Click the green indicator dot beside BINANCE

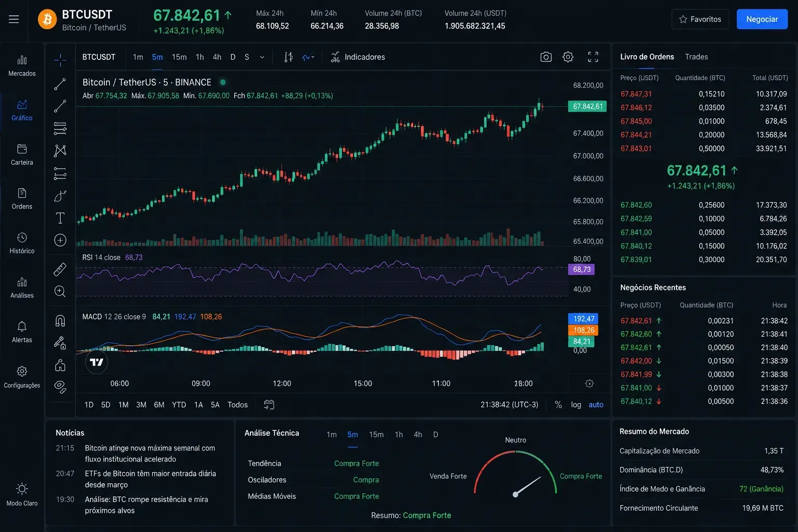(223, 82)
